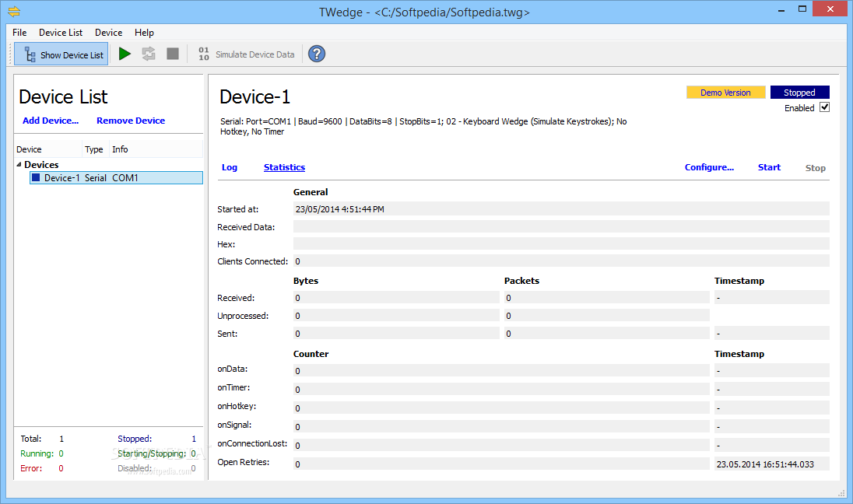Screen dimensions: 853x504
Task: Maximize the TWedge window
Action: pyautogui.click(x=802, y=9)
